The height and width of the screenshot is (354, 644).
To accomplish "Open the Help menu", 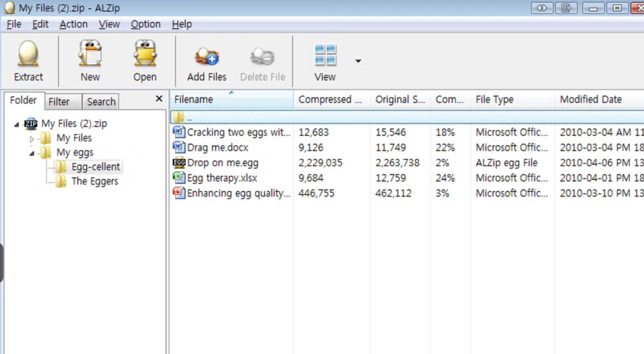I will pyautogui.click(x=182, y=24).
